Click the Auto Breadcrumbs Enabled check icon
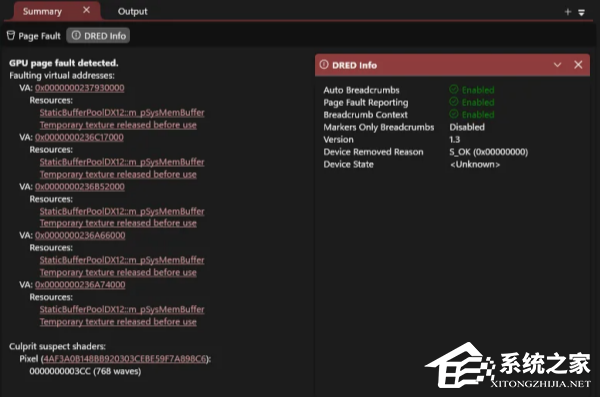Viewport: 600px width, 397px height. pos(454,90)
